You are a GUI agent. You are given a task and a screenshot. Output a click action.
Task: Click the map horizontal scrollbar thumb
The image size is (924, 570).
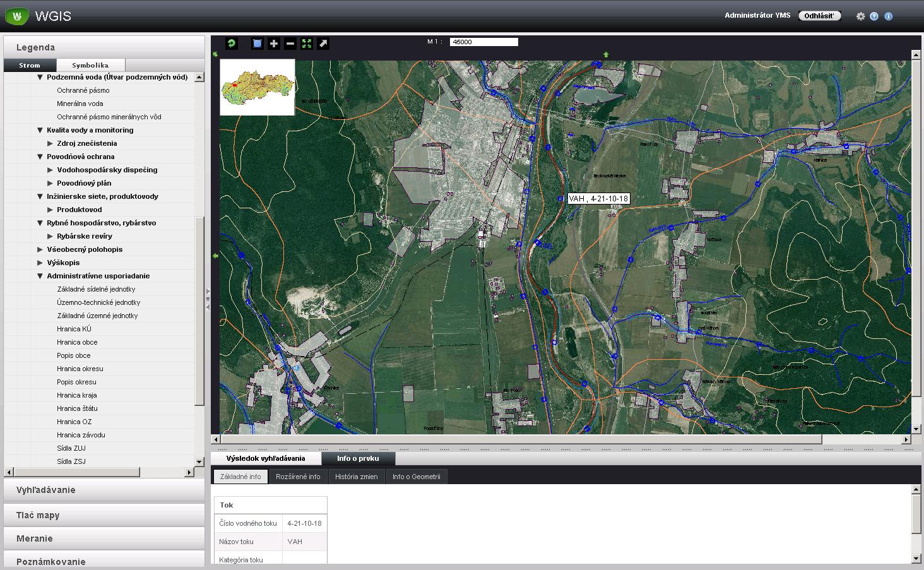tap(522, 439)
